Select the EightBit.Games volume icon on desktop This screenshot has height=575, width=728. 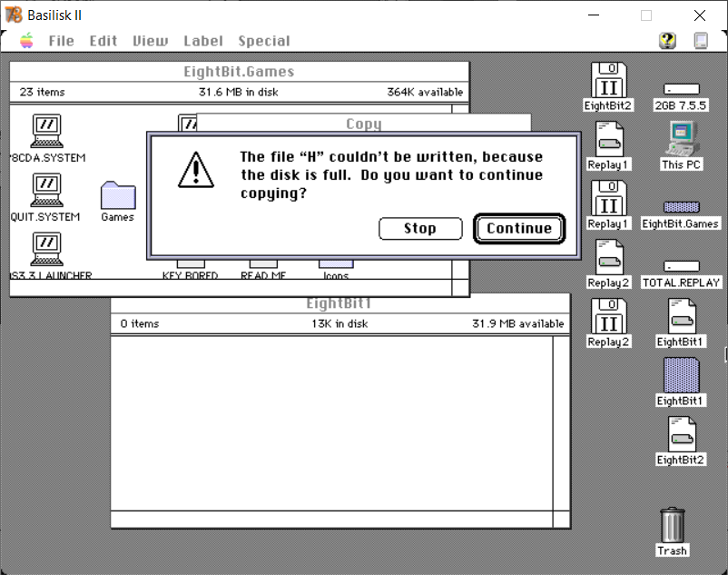(681, 207)
